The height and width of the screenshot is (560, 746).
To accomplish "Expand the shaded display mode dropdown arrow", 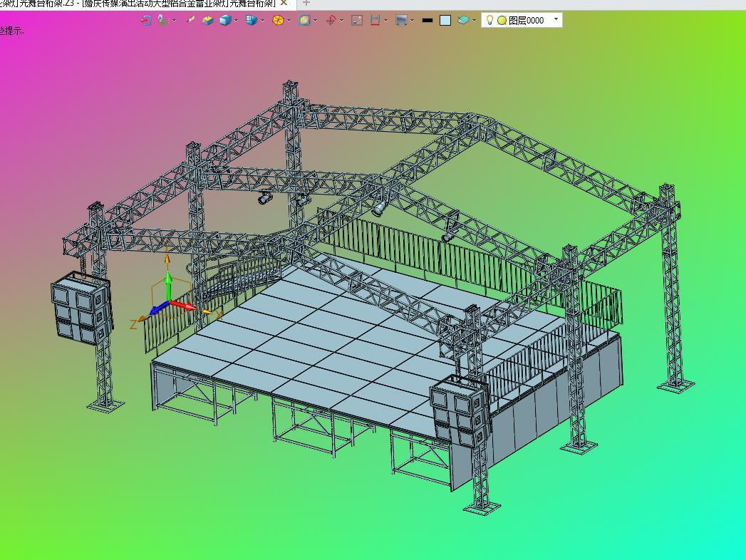I will (236, 20).
